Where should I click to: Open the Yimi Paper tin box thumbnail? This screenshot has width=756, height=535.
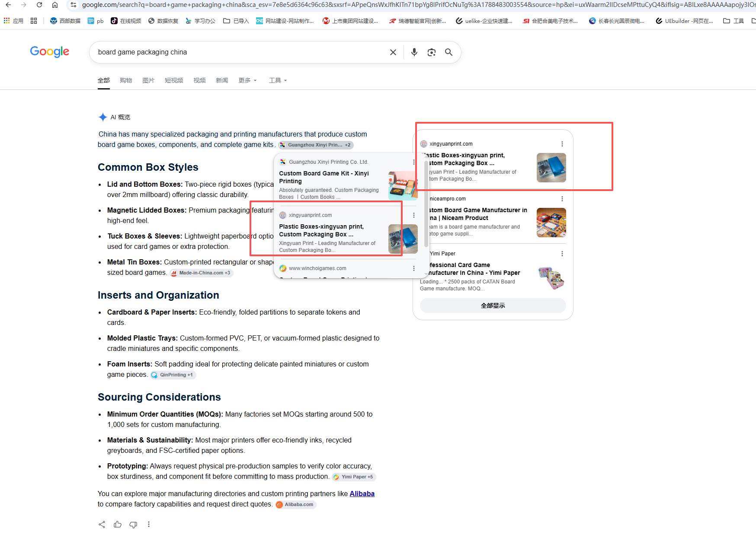point(551,277)
